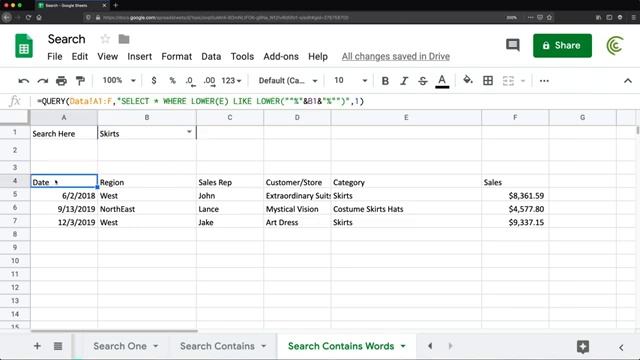Viewport: 640px width, 360px height.
Task: Open the View menu
Action: (107, 57)
